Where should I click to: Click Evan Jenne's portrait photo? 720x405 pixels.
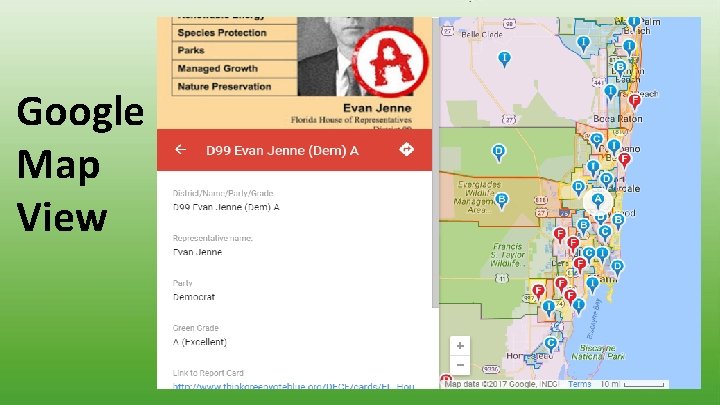click(x=355, y=56)
